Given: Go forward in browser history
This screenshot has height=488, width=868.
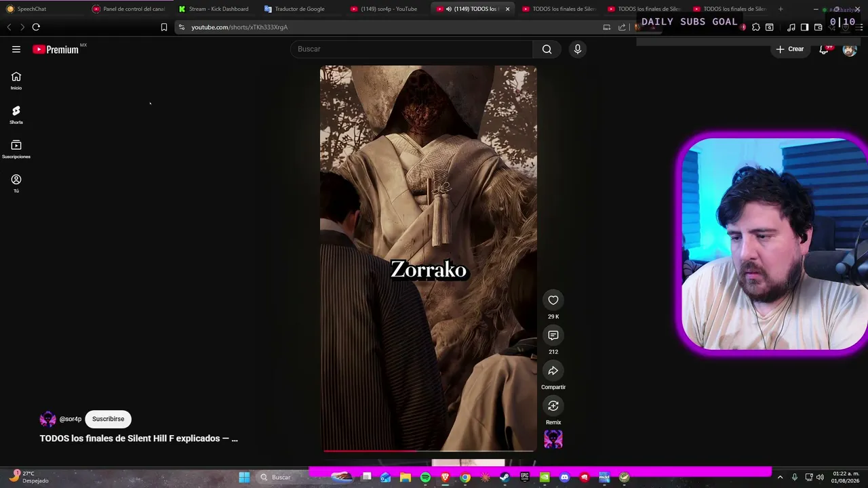Looking at the screenshot, I should (22, 27).
